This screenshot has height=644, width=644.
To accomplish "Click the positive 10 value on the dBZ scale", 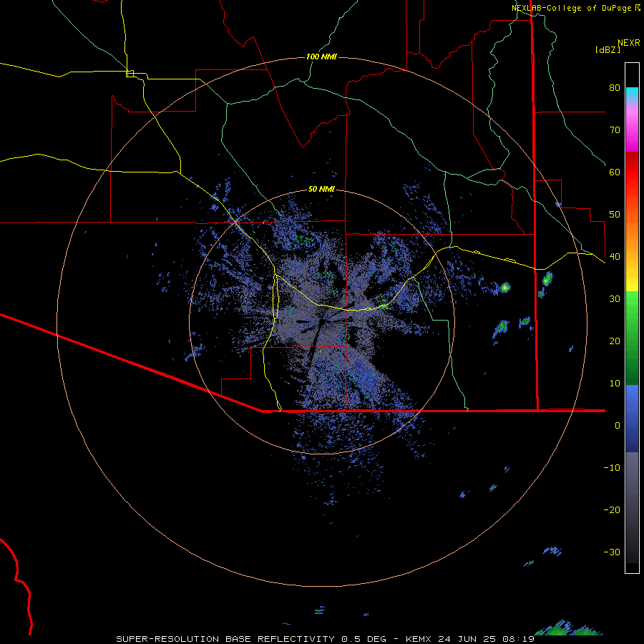I will tap(615, 384).
